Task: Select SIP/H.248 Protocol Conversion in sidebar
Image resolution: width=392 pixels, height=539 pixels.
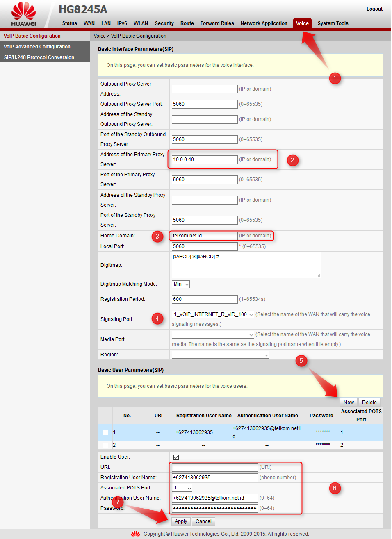Action: [x=45, y=57]
